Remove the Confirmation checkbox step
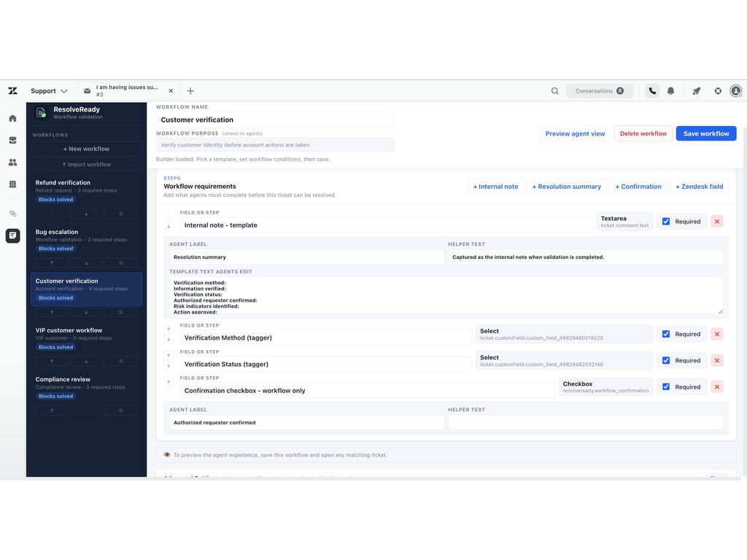This screenshot has width=747, height=560. (717, 387)
